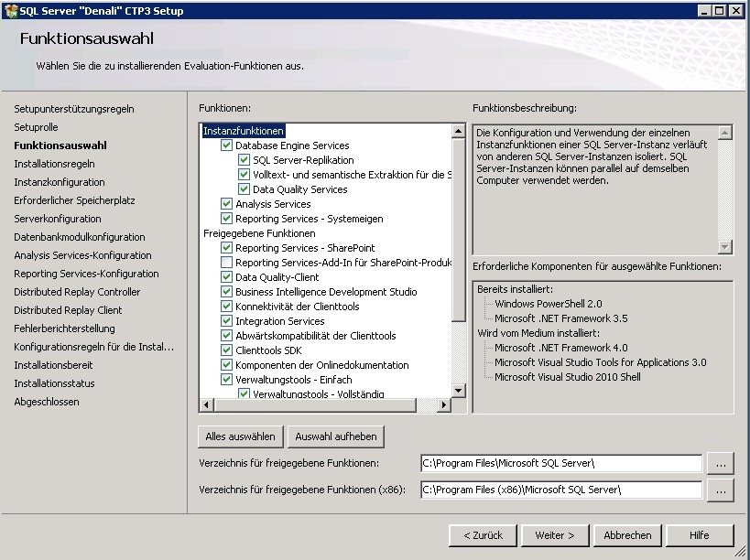Viewport: 750px width, 560px height.
Task: Click the SQL Server setup title bar icon
Action: (x=10, y=10)
